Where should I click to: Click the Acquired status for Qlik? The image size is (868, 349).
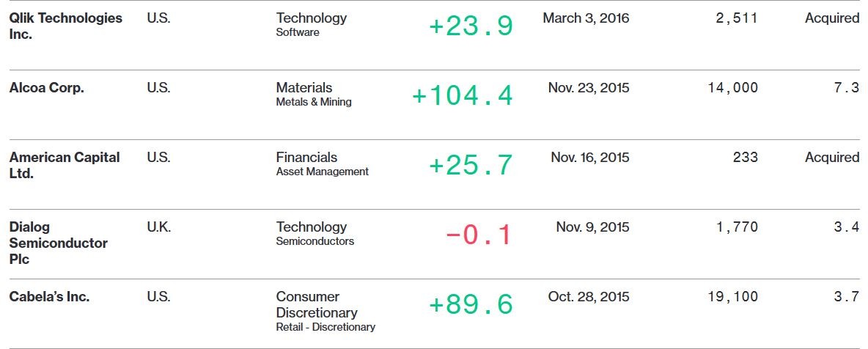832,18
